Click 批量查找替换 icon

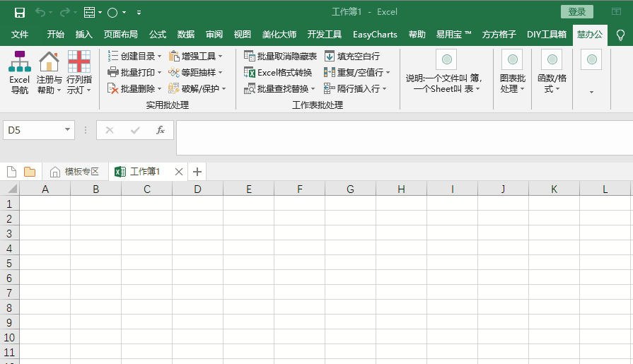(x=249, y=88)
